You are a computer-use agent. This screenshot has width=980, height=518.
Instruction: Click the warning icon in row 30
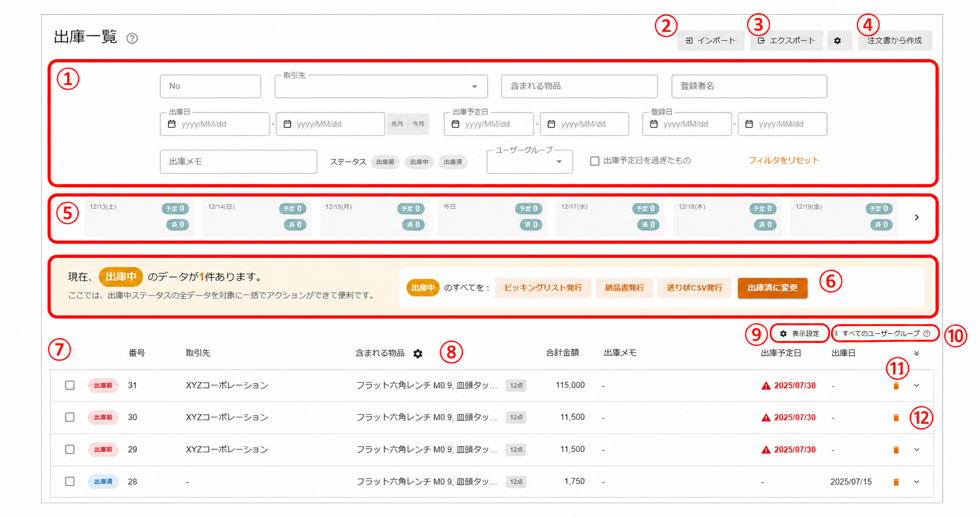(766, 417)
